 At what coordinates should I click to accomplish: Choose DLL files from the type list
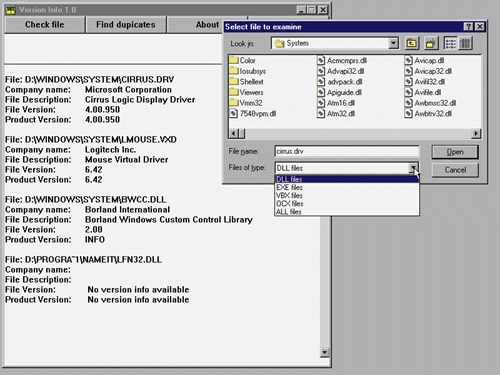point(347,179)
